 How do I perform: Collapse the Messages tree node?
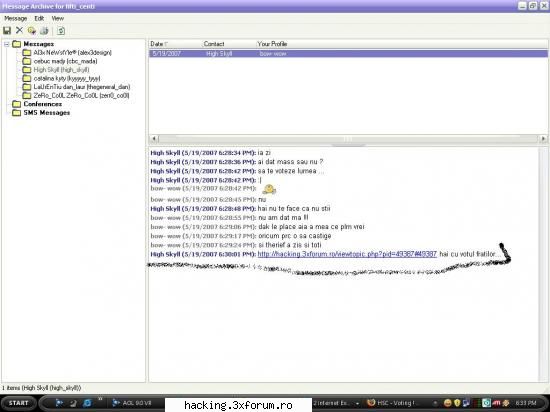click(x=6, y=44)
